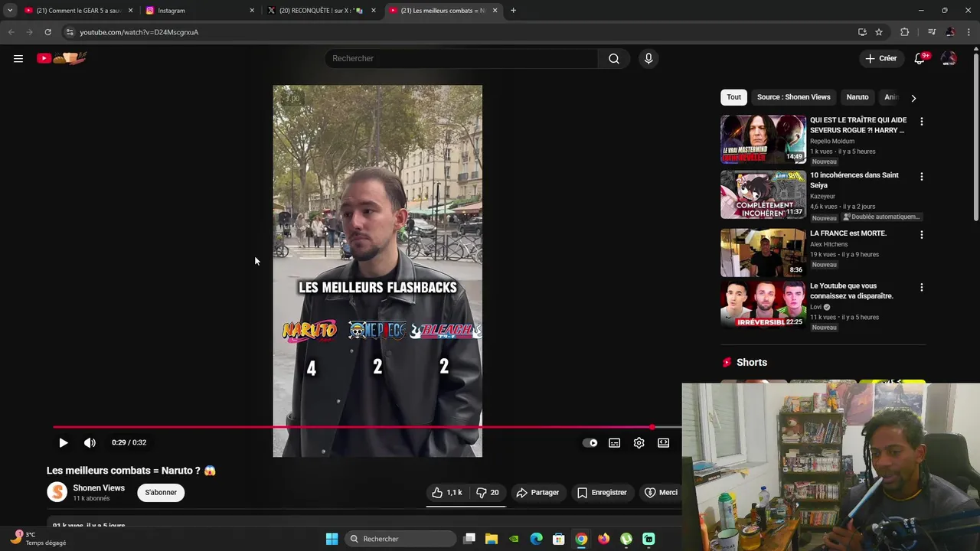Image resolution: width=980 pixels, height=551 pixels.
Task: Open media controls icon in toolbar
Action: click(x=932, y=32)
